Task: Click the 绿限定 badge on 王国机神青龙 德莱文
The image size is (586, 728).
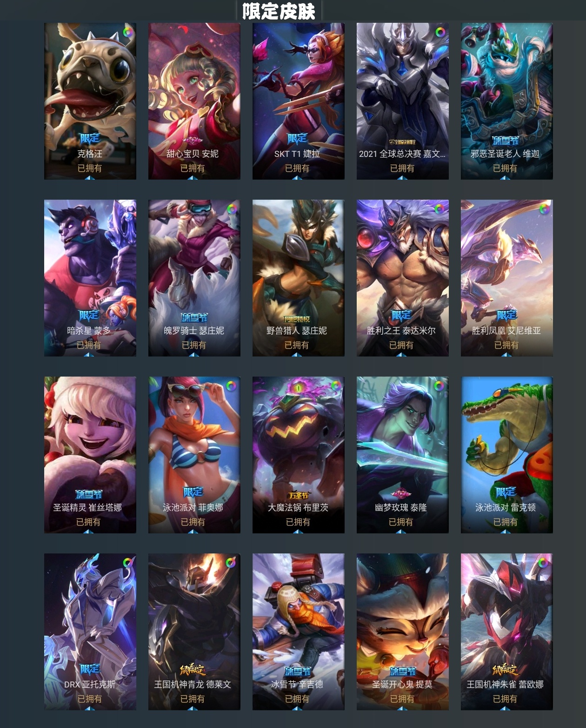Action: tap(193, 670)
